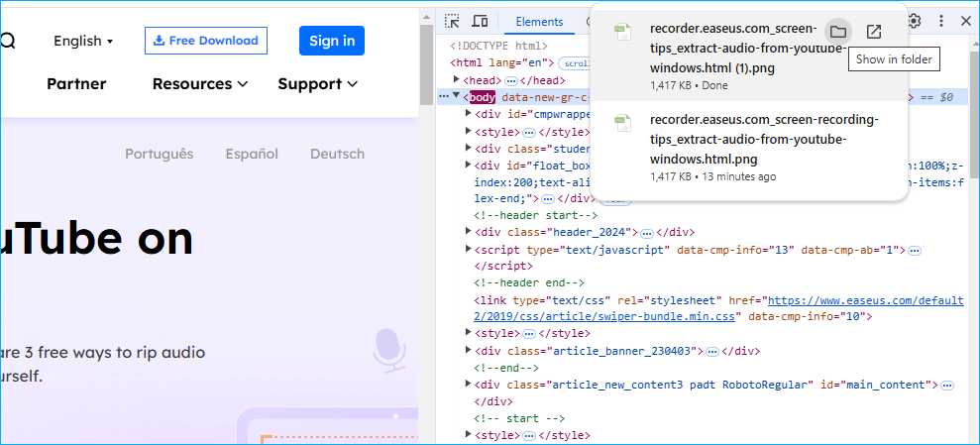The width and height of the screenshot is (980, 445).
Task: Click the Free Download button
Action: coord(206,41)
